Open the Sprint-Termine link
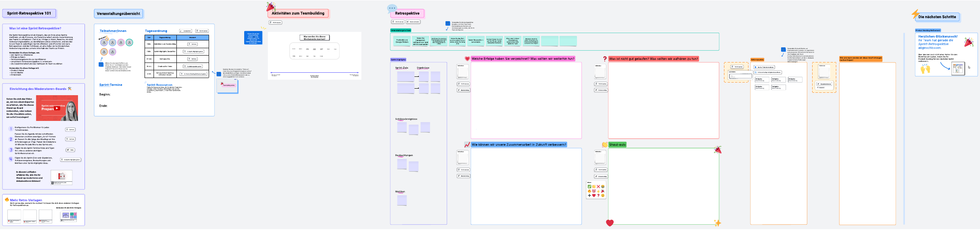Viewport: 980px width, 230px height. coord(111,85)
